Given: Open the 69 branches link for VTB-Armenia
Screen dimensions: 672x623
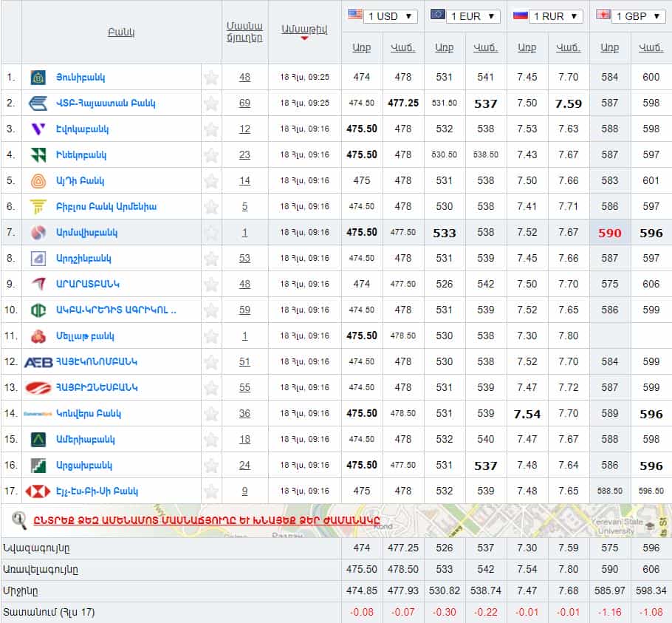Looking at the screenshot, I should [244, 103].
